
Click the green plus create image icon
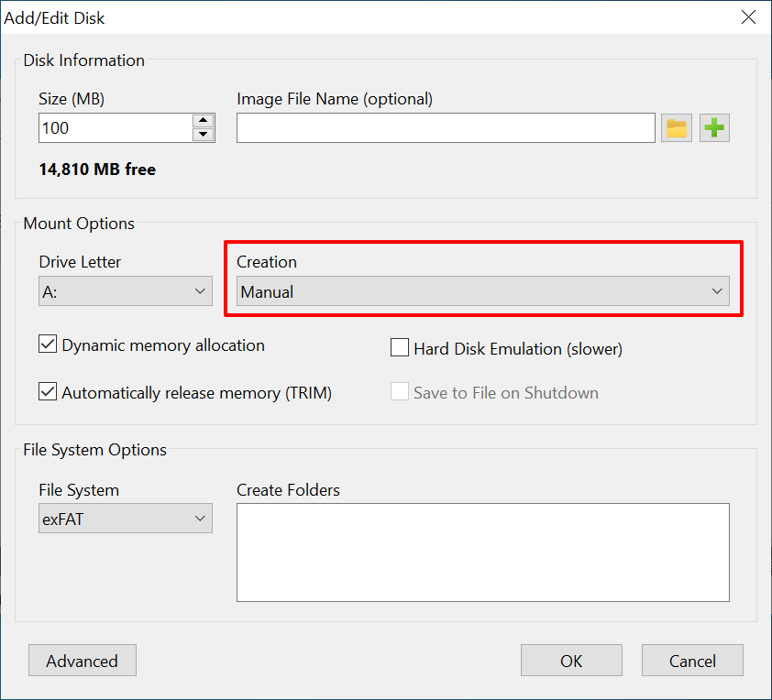pyautogui.click(x=714, y=128)
